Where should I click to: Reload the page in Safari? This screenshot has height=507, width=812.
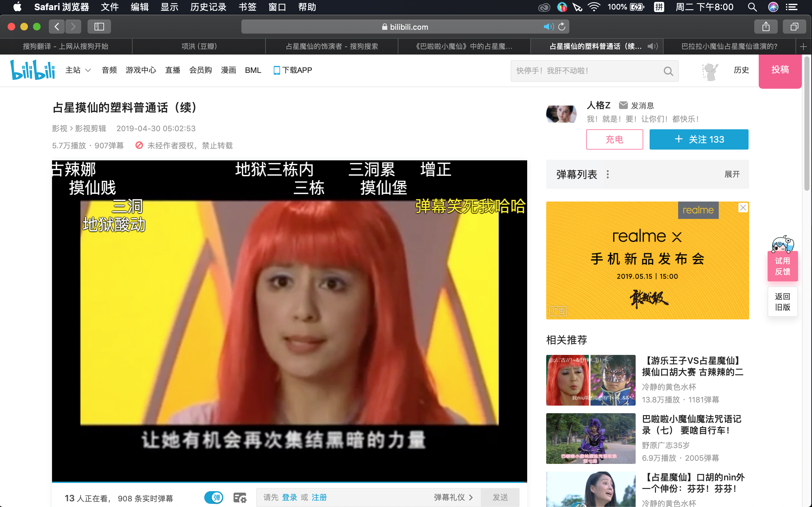pos(562,27)
